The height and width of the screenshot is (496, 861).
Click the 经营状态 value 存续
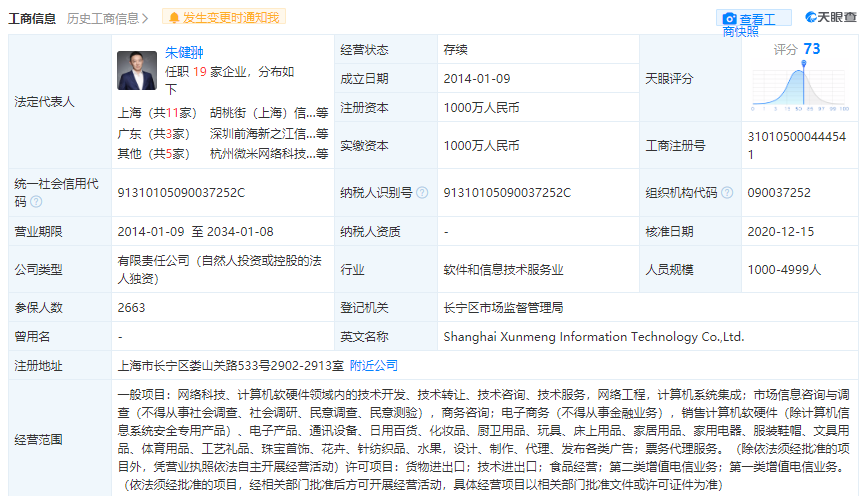456,50
